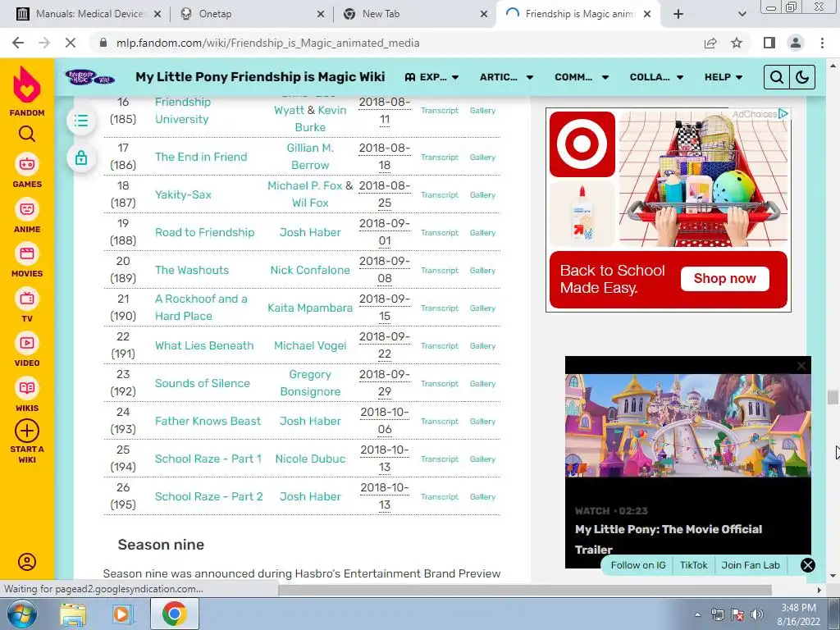The height and width of the screenshot is (630, 840).
Task: Stop loading the page
Action: pos(71,43)
